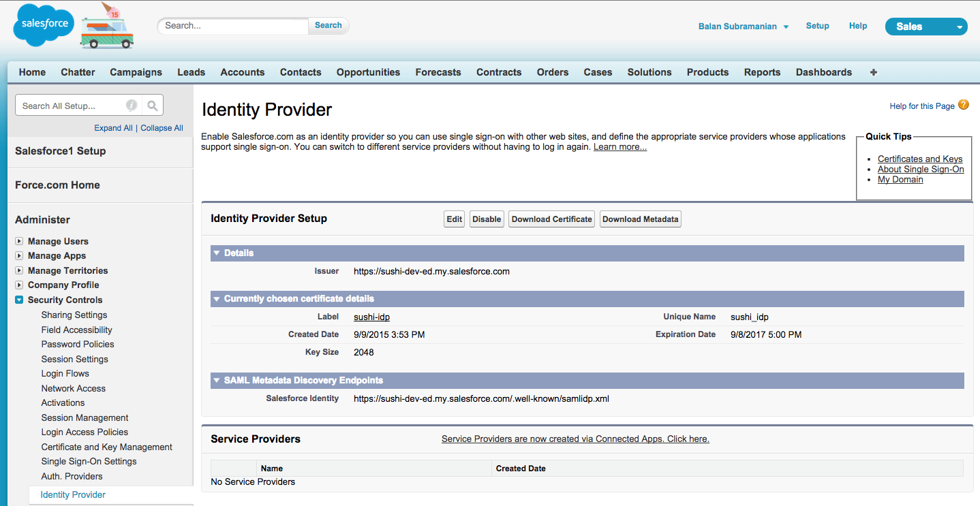Click Download Certificate button
Viewport: 980px width, 506px height.
(x=551, y=219)
